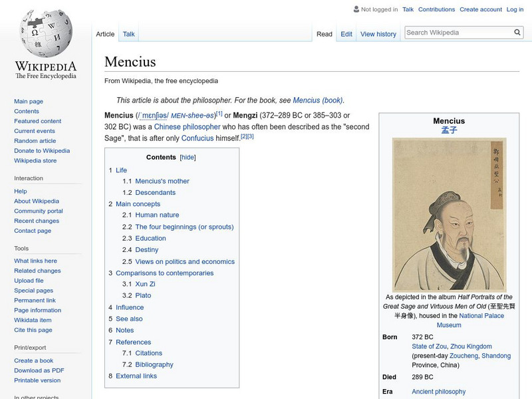The height and width of the screenshot is (399, 532).
Task: Open the Mencius (book) hatnote link
Action: [319, 100]
